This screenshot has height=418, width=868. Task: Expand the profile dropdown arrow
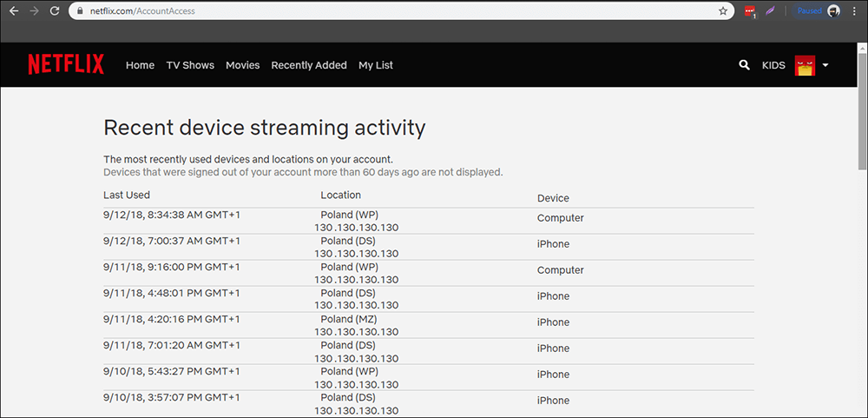825,65
